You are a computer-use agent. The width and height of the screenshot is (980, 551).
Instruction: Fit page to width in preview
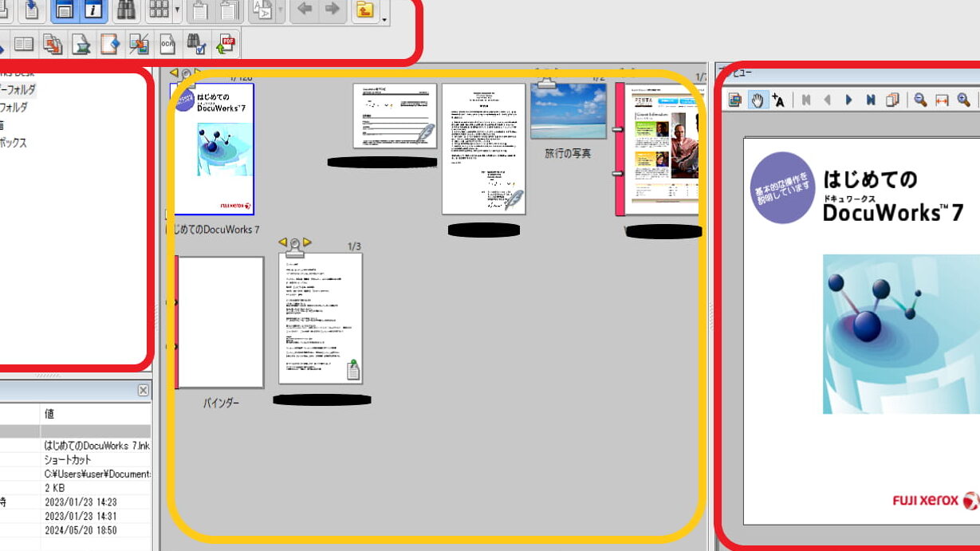point(942,100)
